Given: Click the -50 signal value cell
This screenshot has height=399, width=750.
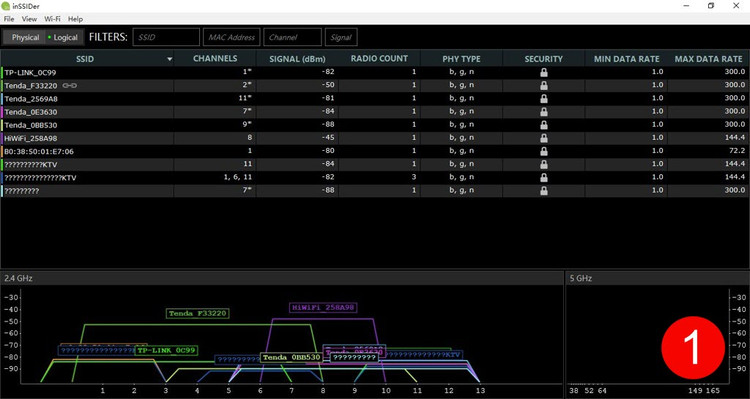Looking at the screenshot, I should pyautogui.click(x=298, y=86).
